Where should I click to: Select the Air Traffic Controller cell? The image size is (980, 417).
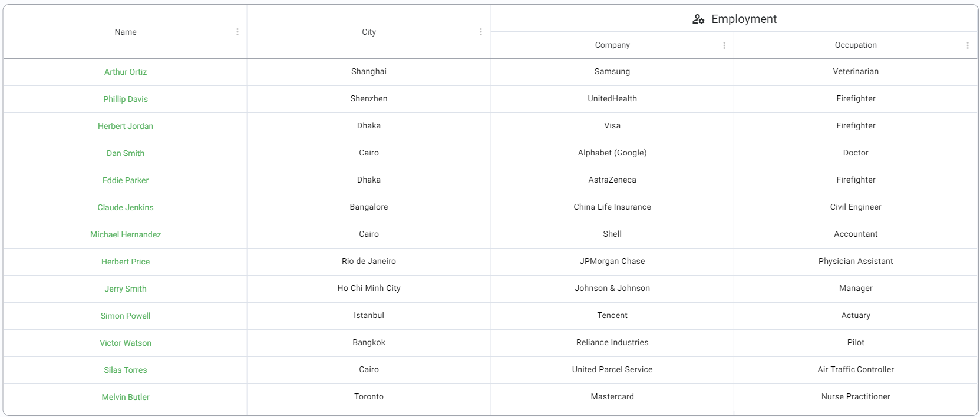point(856,370)
